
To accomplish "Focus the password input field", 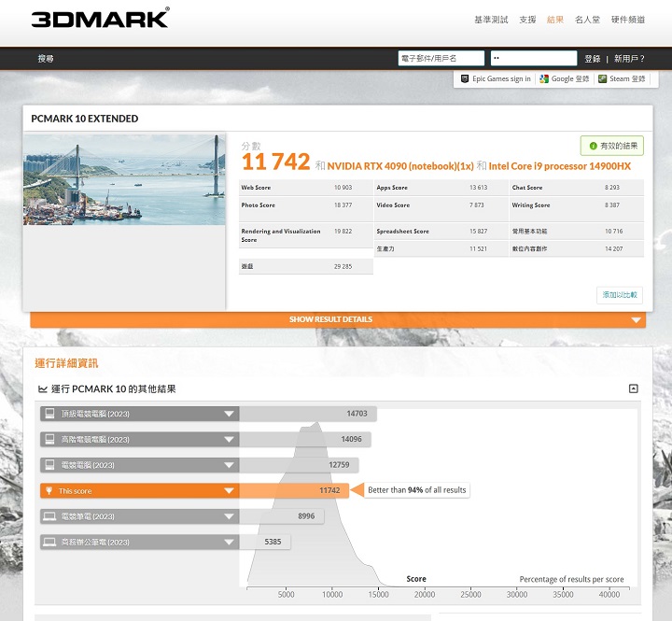I will (x=534, y=58).
